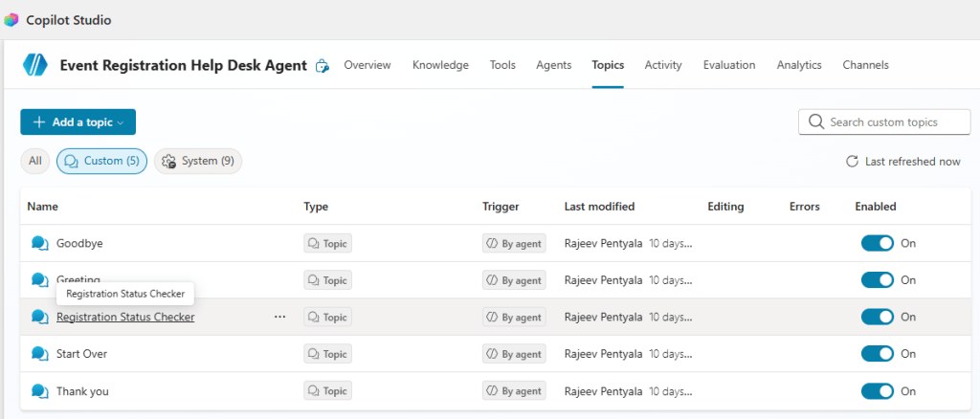Select the All topics filter pill
Viewport: 980px width, 419px height.
point(35,162)
